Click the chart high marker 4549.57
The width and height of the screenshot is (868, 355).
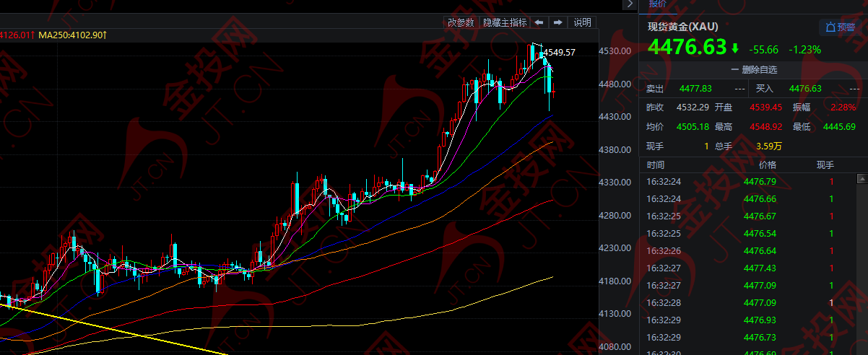(559, 52)
